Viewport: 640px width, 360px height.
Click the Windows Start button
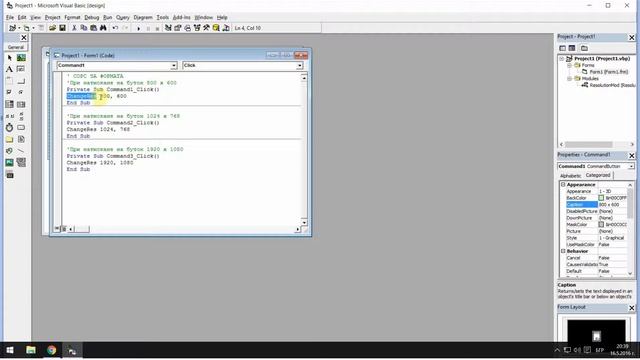tap(10, 350)
